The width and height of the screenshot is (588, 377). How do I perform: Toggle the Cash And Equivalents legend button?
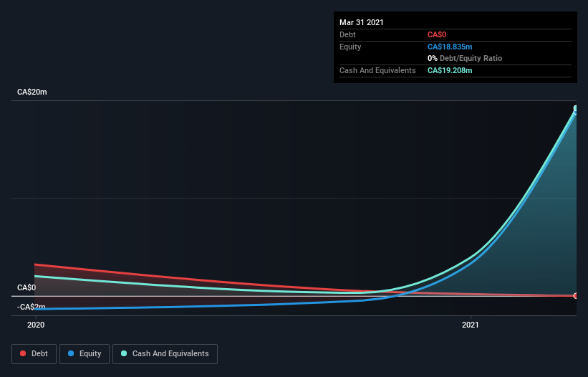point(165,354)
